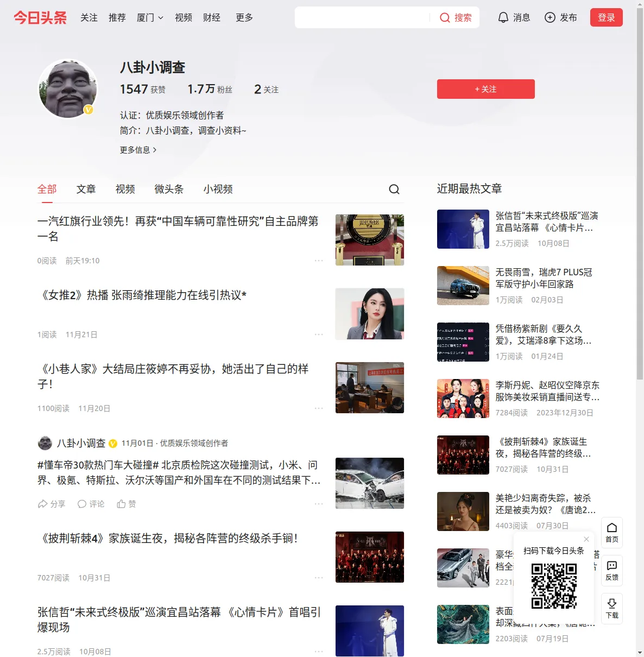Open more options for 懂车帝 post

(x=319, y=504)
